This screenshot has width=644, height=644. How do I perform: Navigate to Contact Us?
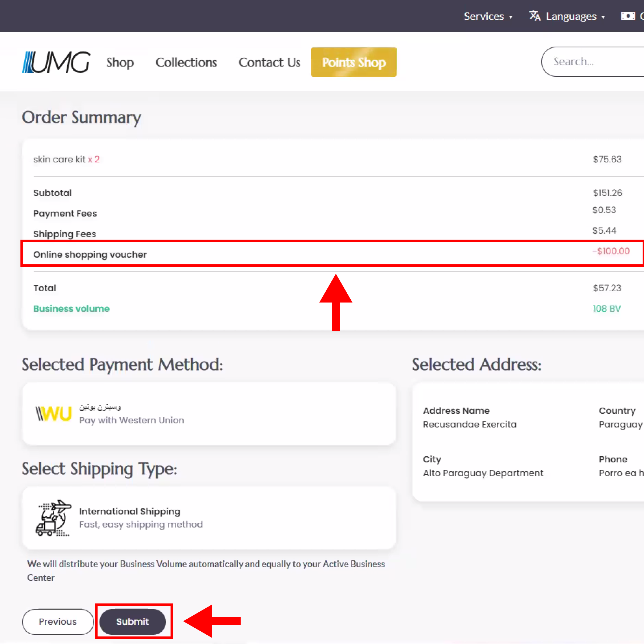[x=269, y=62]
